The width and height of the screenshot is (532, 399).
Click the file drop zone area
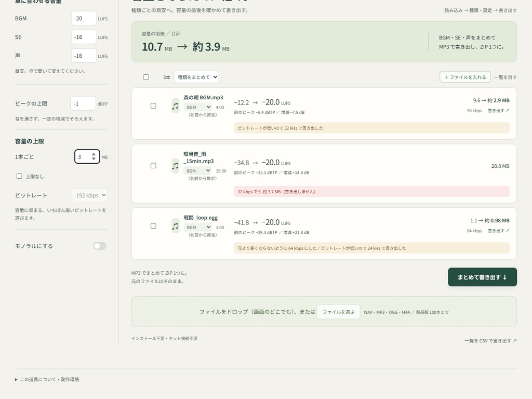324,312
